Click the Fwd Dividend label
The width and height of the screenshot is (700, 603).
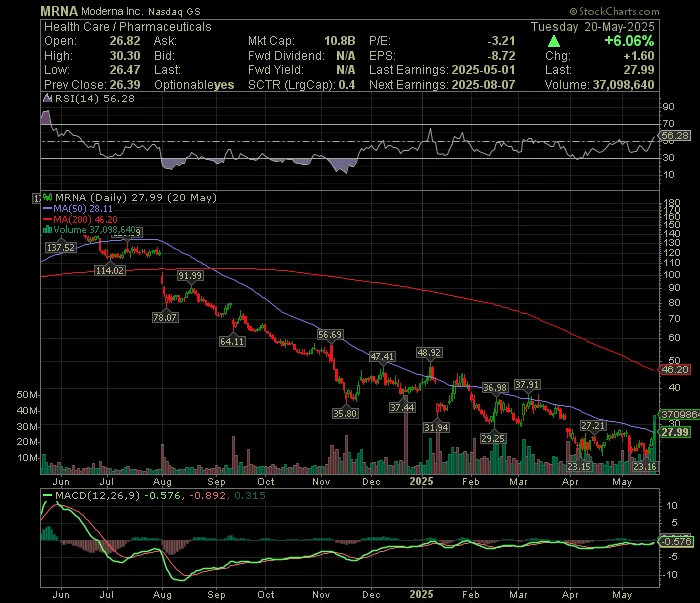[x=286, y=56]
